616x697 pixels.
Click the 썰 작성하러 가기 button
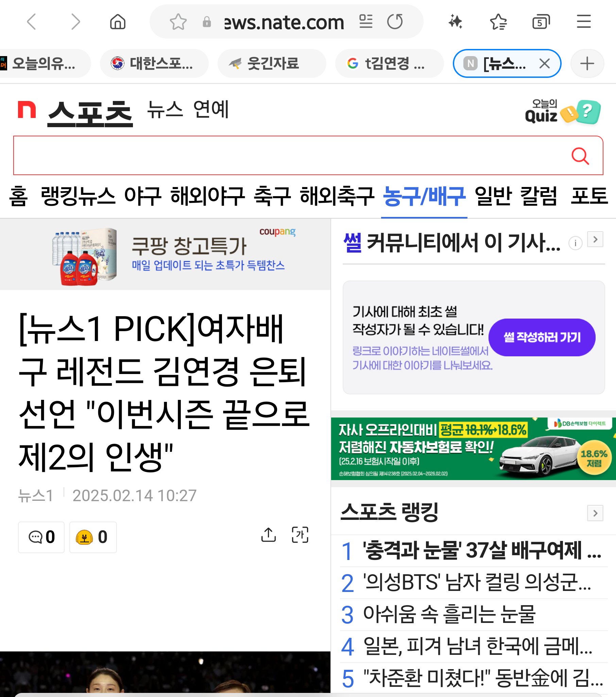click(x=542, y=337)
